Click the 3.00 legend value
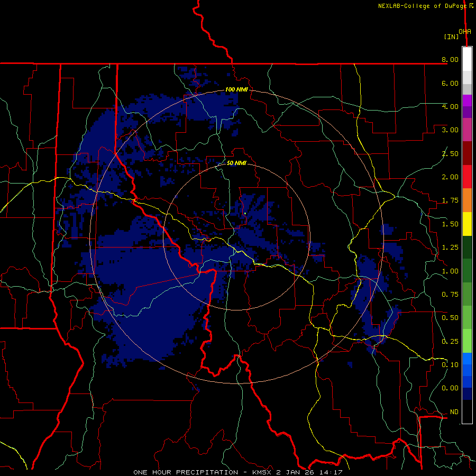Viewport: 476px width, 476px height. pos(450,130)
